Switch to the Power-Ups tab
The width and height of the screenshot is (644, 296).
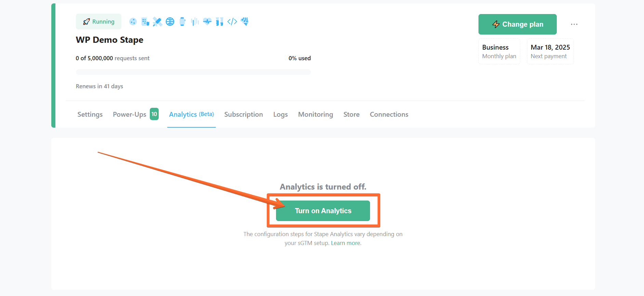coord(136,114)
